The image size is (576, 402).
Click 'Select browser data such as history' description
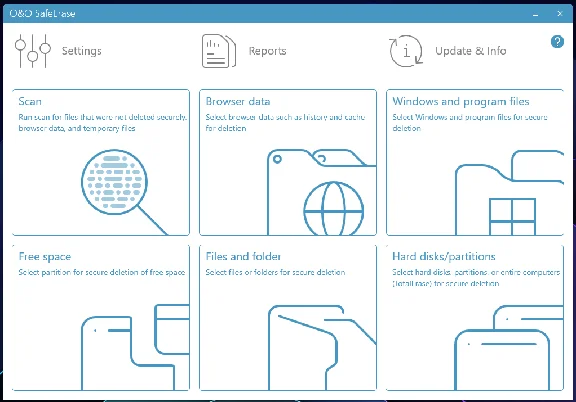[x=285, y=123]
